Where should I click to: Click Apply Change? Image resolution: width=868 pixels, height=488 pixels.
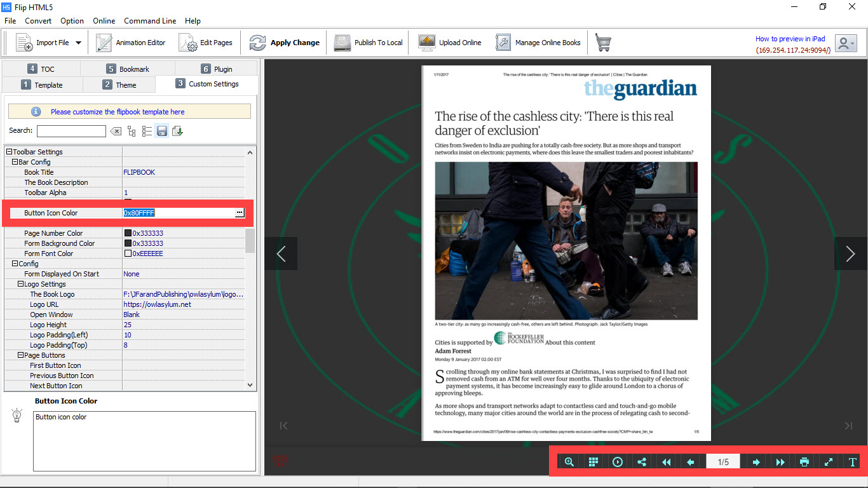(x=285, y=43)
